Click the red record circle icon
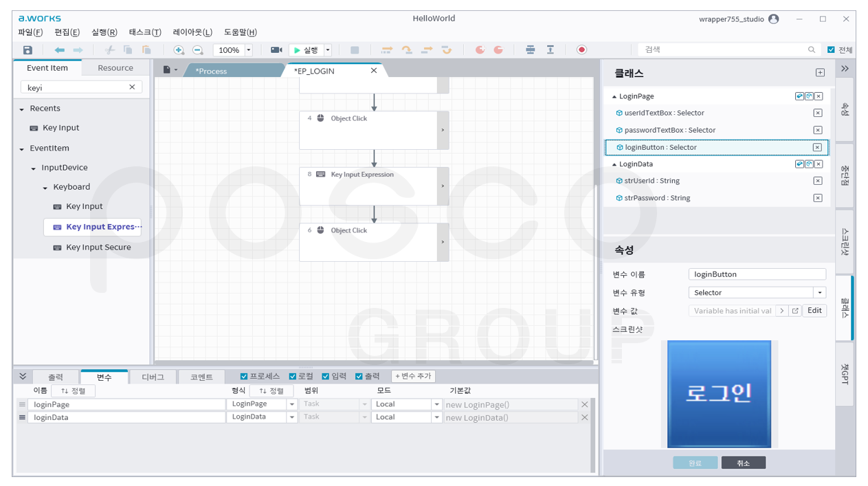Viewport: 868px width, 486px height. point(582,49)
